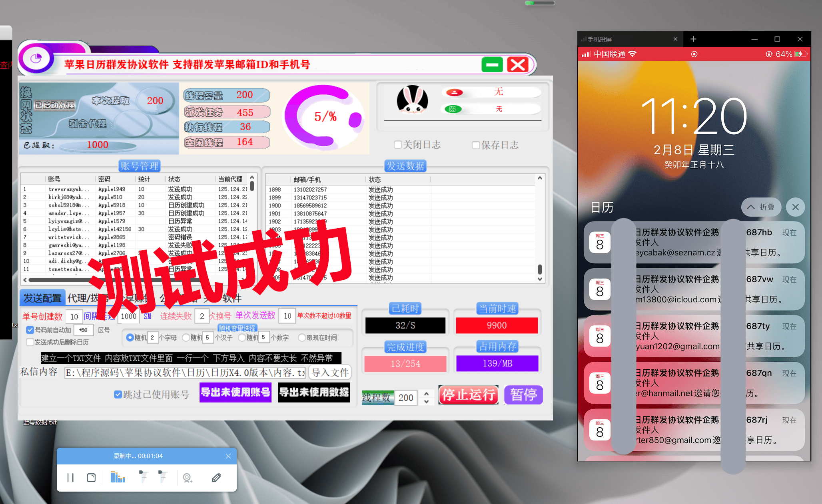Tap calendar icon on 687ty notification
Image resolution: width=822 pixels, height=504 pixels.
click(x=600, y=336)
